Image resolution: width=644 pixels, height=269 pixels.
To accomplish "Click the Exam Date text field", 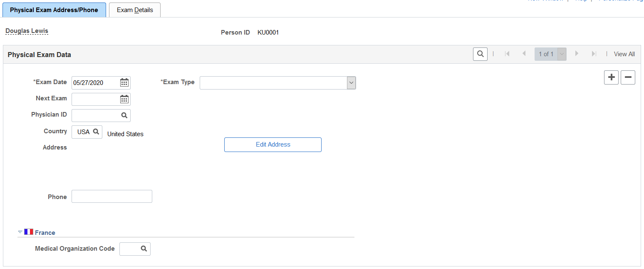I will tap(95, 83).
